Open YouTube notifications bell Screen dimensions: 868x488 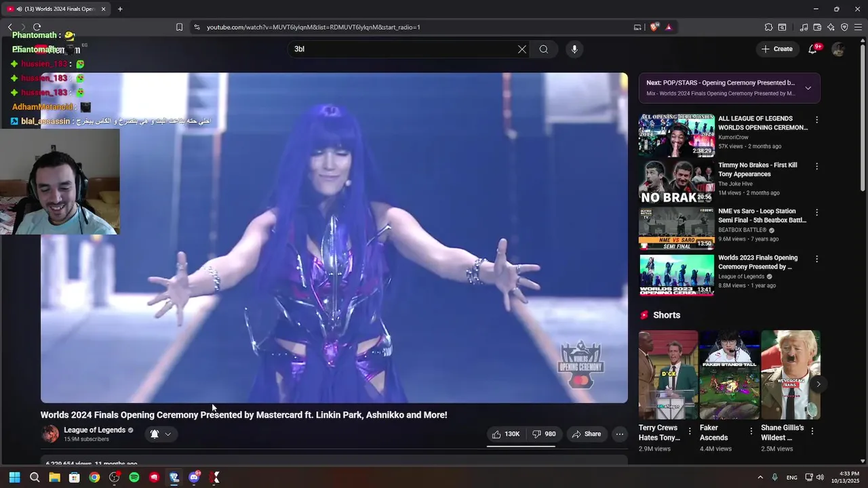(812, 49)
